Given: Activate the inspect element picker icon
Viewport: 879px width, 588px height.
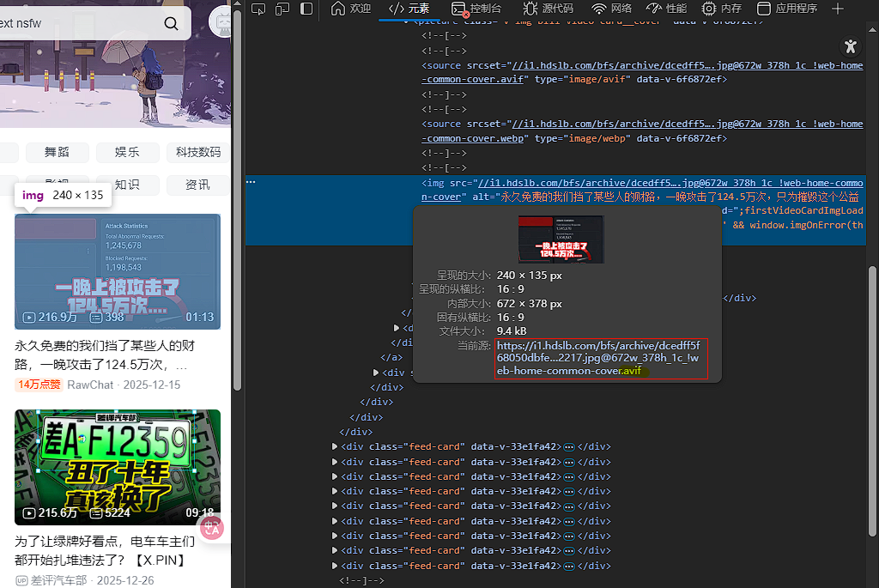Looking at the screenshot, I should point(258,9).
